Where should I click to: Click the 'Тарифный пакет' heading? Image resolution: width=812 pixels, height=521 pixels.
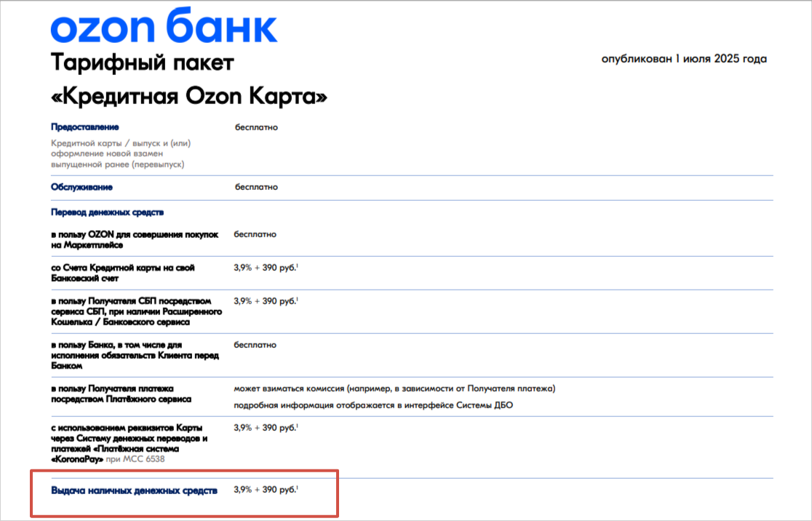click(143, 63)
